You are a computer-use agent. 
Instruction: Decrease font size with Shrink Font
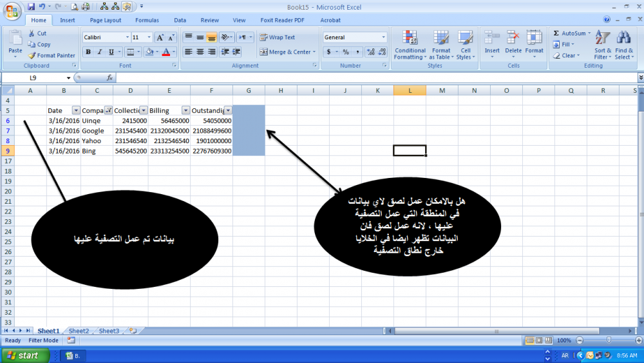point(171,37)
